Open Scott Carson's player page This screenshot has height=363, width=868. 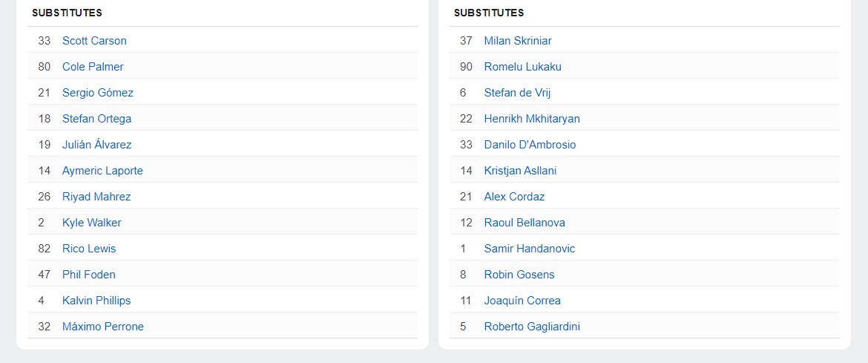94,41
